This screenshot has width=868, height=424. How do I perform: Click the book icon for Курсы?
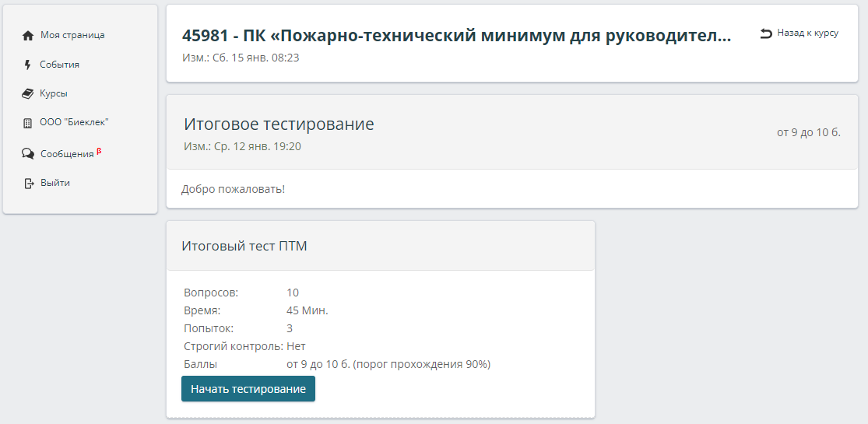[x=28, y=93]
